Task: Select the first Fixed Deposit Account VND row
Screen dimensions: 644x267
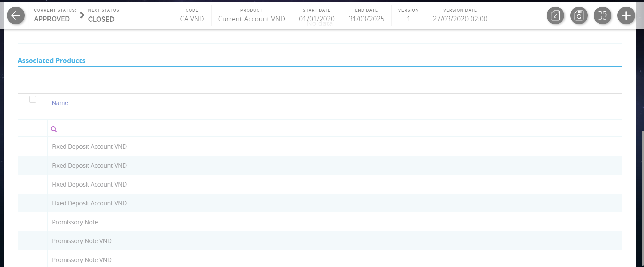Action: pyautogui.click(x=89, y=147)
